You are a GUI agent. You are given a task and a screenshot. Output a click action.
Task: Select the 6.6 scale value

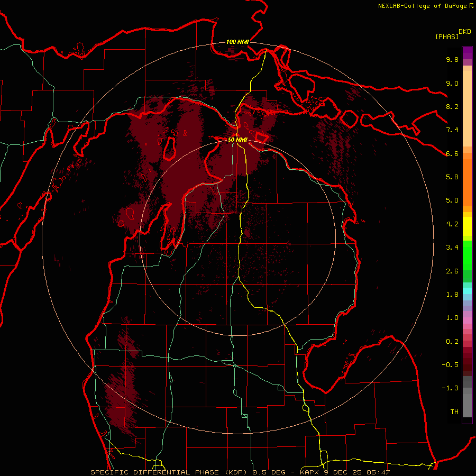coord(452,153)
